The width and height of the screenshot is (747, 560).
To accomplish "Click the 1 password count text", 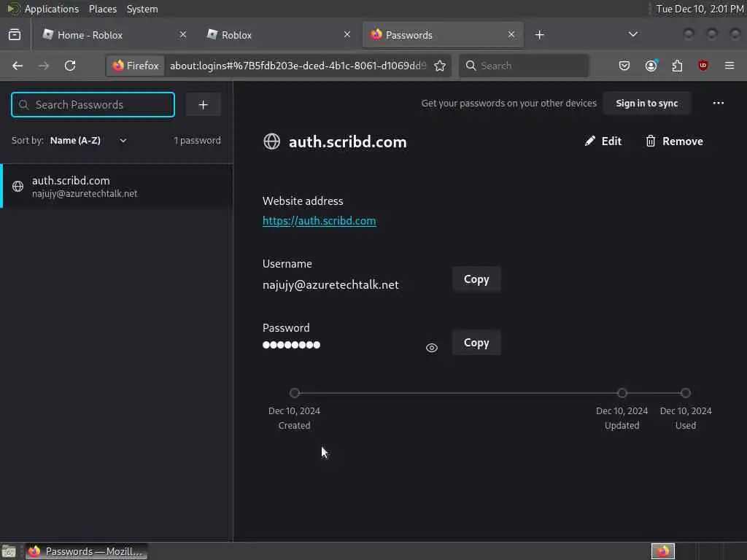I will 197,141.
